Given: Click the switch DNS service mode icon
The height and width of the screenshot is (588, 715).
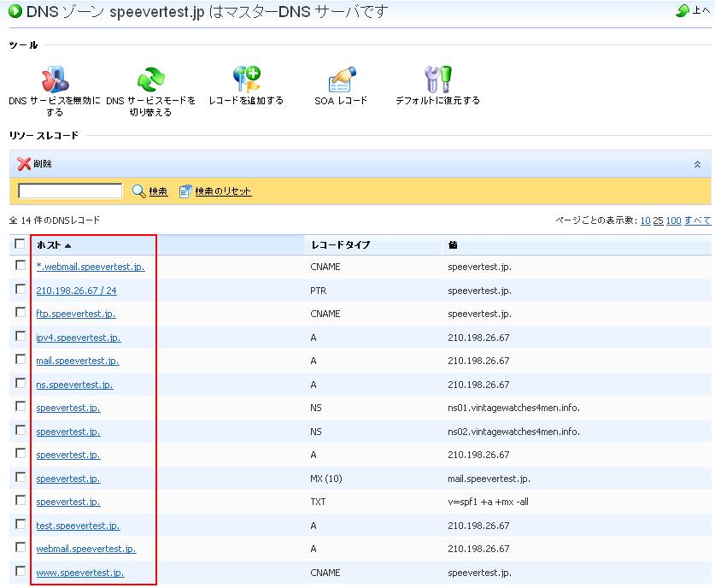Looking at the screenshot, I should coord(150,79).
